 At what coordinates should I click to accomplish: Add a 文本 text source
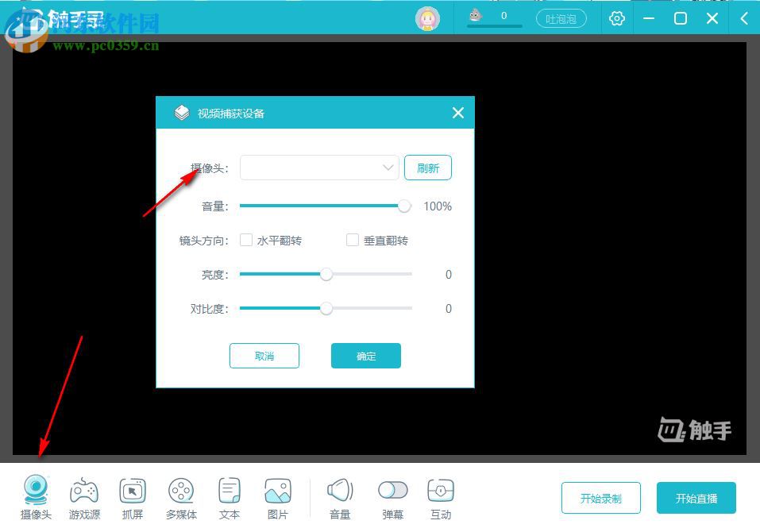pyautogui.click(x=230, y=497)
